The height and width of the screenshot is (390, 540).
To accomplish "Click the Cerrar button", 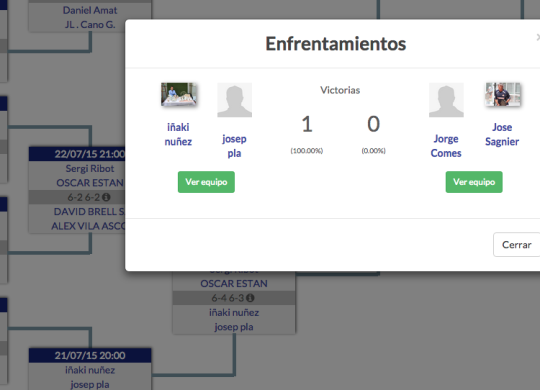I will (517, 245).
